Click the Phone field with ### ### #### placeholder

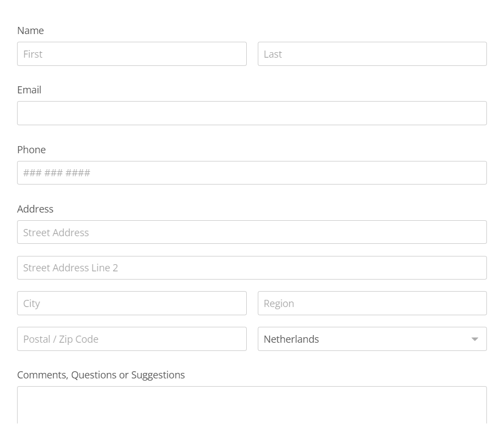click(251, 172)
